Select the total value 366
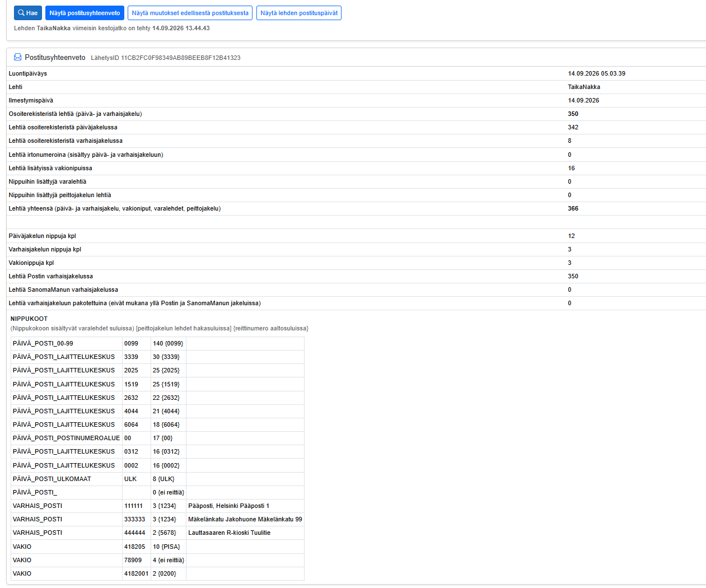 573,208
